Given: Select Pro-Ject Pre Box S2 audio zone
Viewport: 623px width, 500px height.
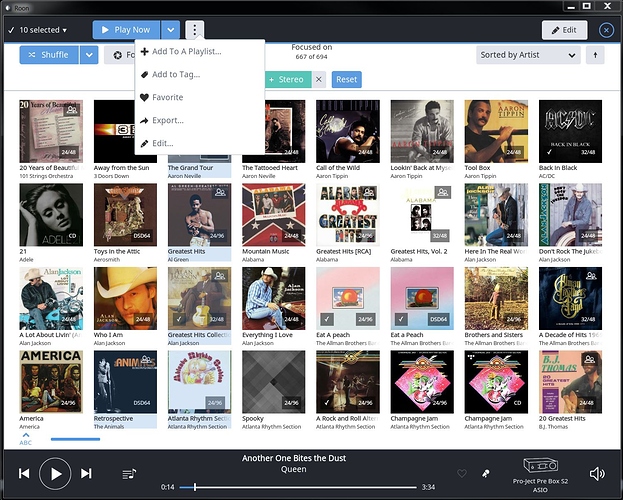Looking at the screenshot, I should 540,475.
